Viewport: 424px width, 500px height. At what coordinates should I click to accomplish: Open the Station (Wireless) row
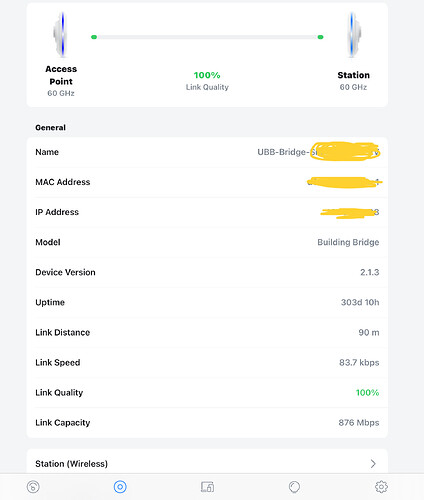pyautogui.click(x=207, y=463)
